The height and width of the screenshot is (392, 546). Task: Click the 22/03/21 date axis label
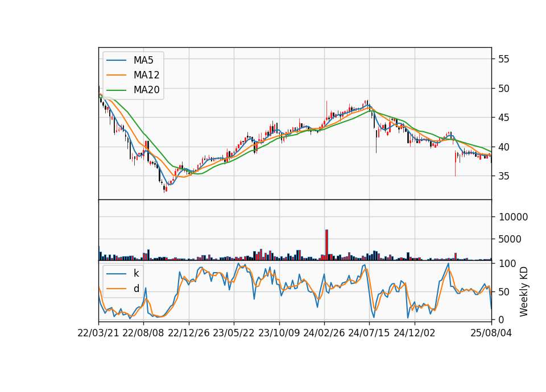pos(98,333)
